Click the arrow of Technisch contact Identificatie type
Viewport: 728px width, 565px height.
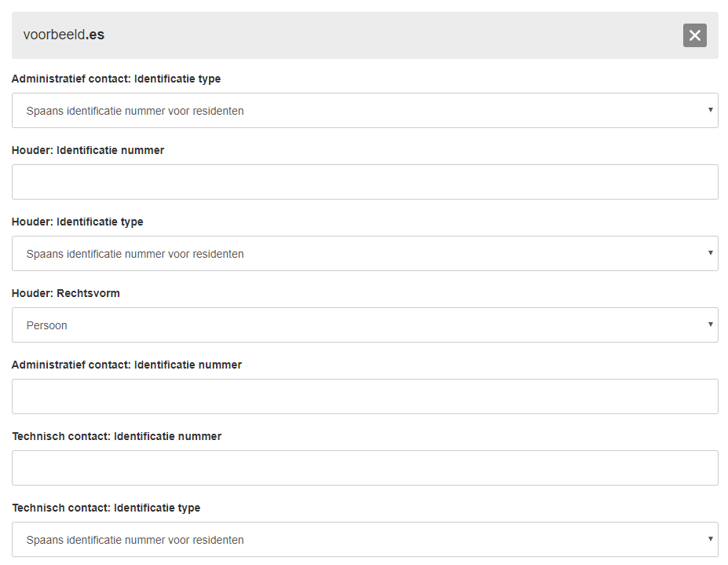(710, 539)
